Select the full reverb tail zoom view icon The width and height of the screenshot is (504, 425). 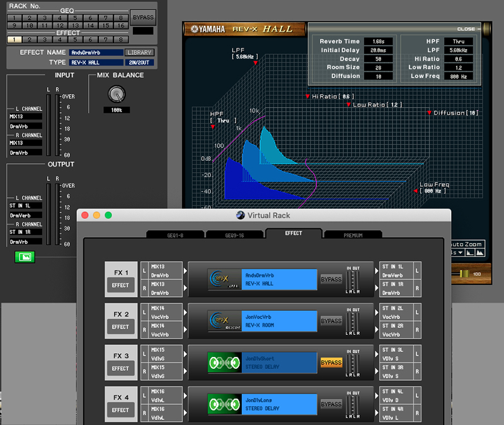479,253
